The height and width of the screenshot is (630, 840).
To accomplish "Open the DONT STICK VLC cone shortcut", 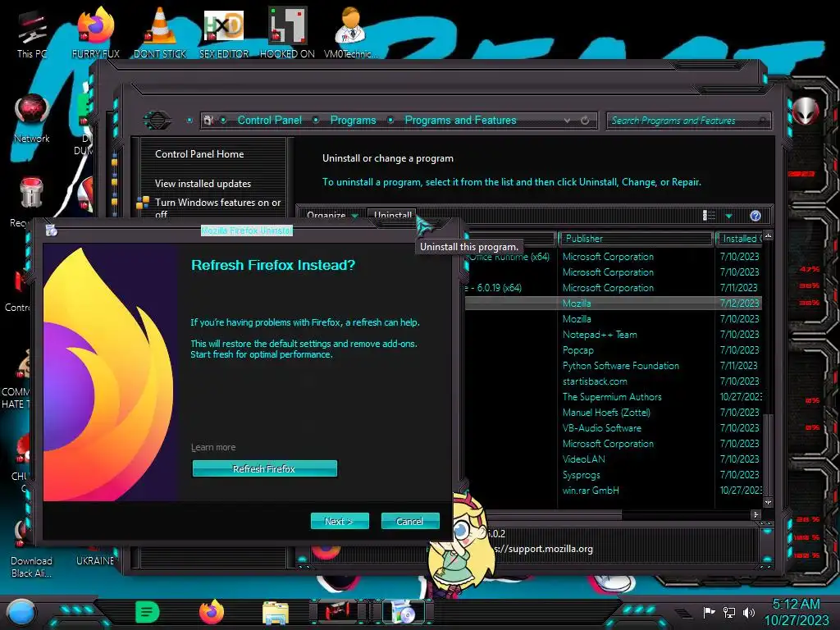I will point(160,33).
